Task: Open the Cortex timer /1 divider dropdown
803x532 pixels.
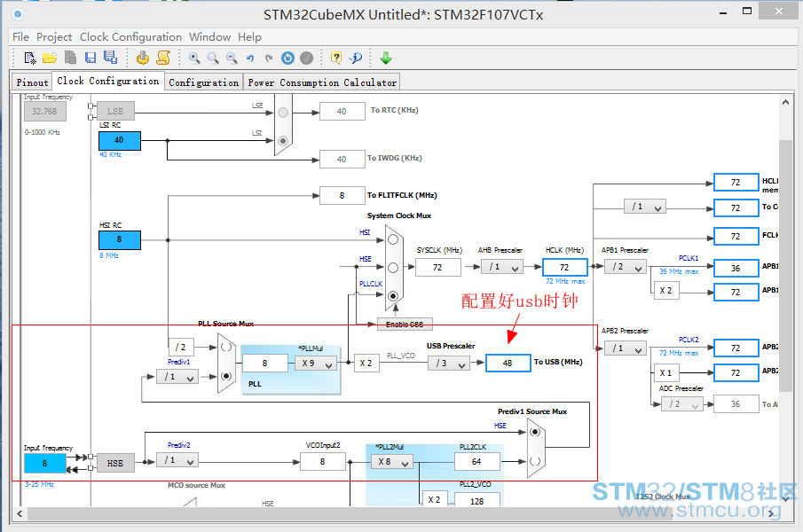Action: point(645,207)
